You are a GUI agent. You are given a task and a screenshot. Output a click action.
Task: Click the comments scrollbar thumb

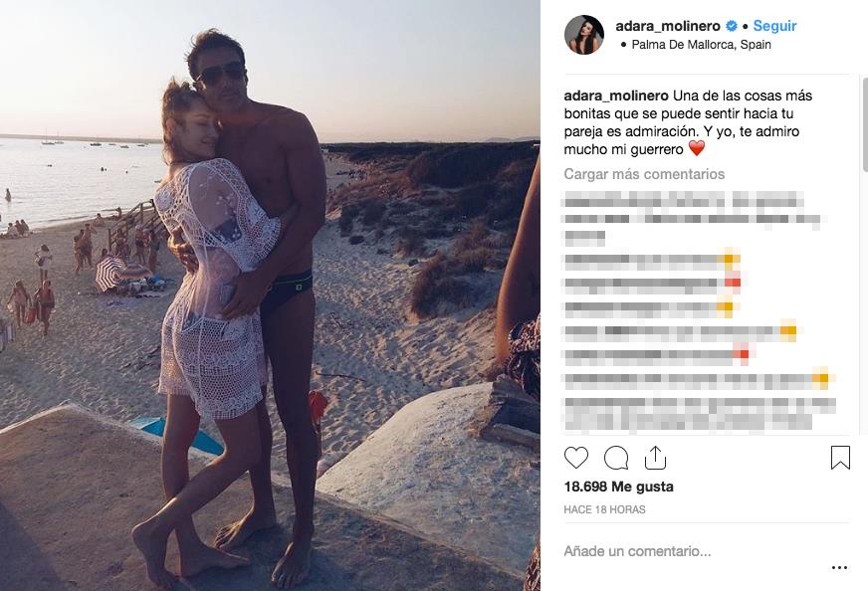(x=865, y=124)
